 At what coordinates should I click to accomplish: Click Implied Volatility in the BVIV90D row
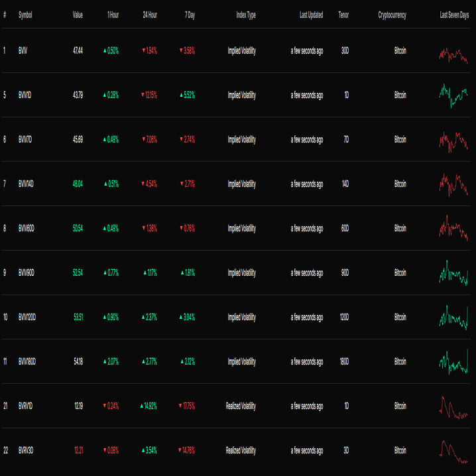click(242, 272)
